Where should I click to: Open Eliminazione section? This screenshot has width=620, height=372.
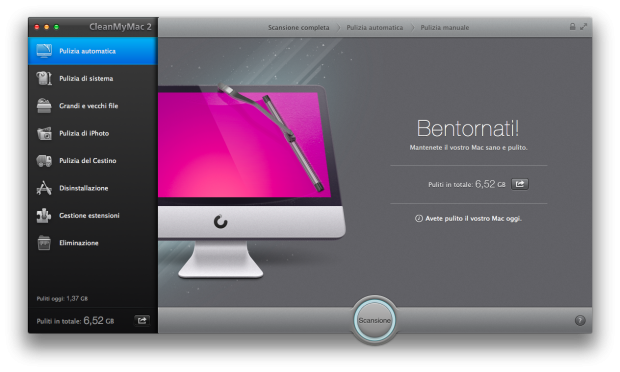point(93,243)
